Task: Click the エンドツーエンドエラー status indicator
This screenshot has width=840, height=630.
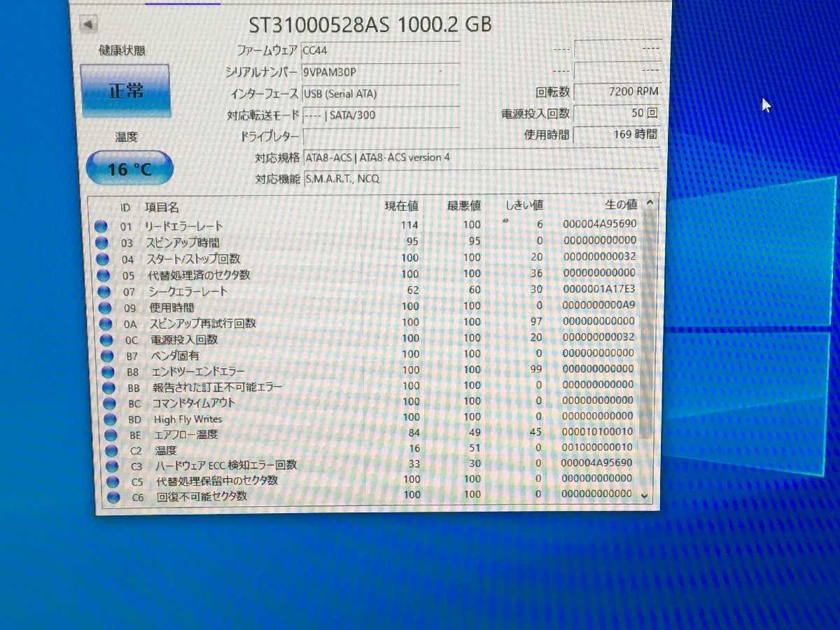Action: [108, 370]
